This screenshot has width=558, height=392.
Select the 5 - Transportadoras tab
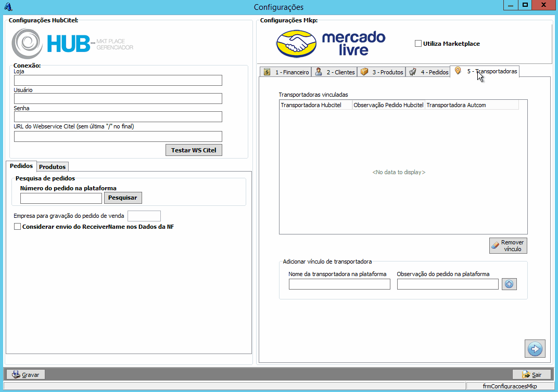pyautogui.click(x=485, y=71)
